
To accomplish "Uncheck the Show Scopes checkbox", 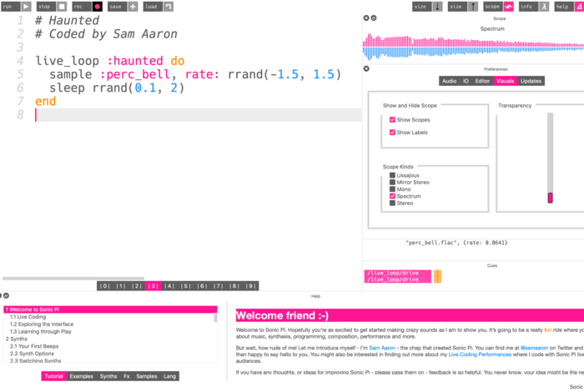I will (x=392, y=119).
